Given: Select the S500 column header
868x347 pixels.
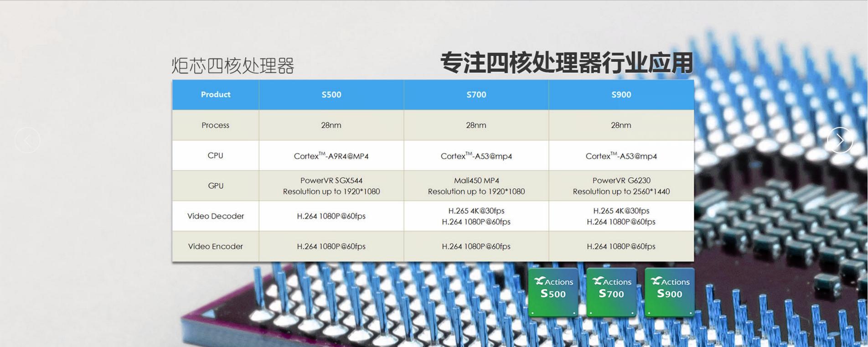Looking at the screenshot, I should tap(331, 94).
